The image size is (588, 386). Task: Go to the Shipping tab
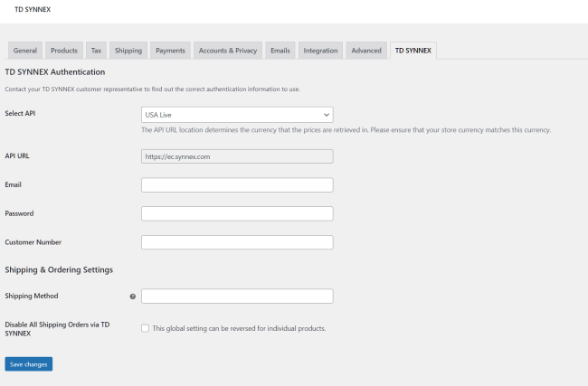(x=128, y=51)
